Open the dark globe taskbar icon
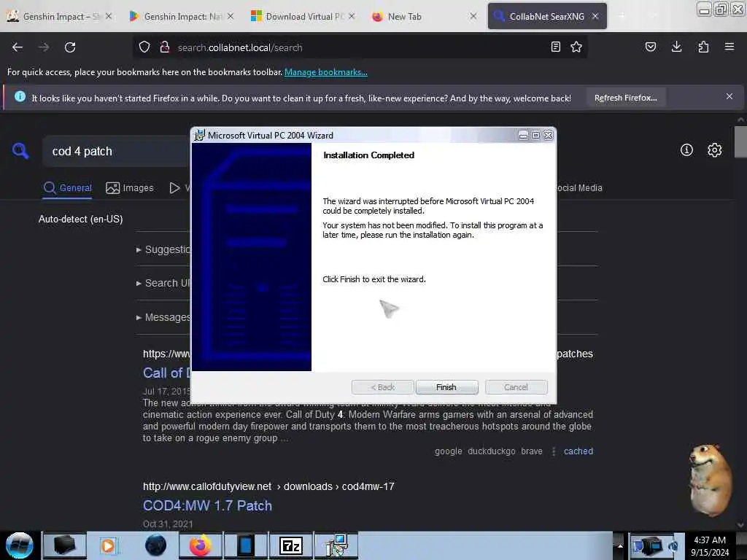Screen dimensions: 747x560 156,545
